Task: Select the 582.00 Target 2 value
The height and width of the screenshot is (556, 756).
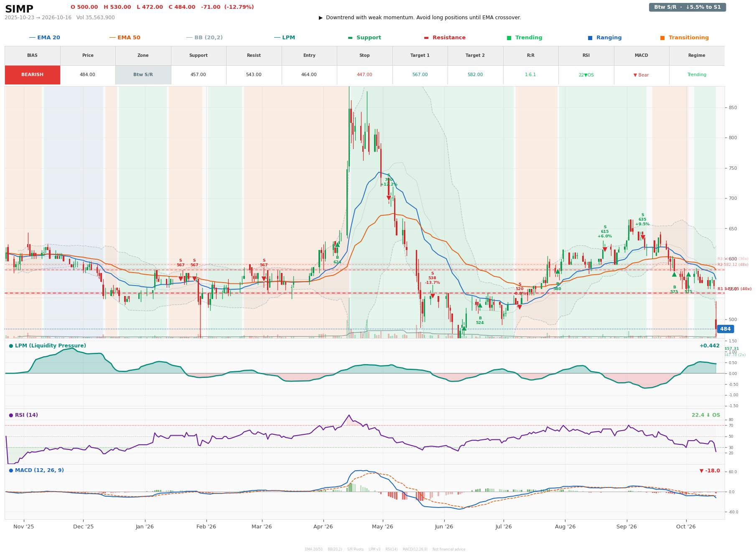Action: coord(475,75)
